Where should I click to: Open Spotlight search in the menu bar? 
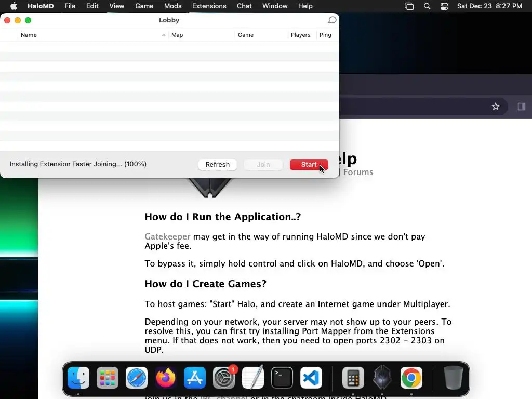(427, 6)
